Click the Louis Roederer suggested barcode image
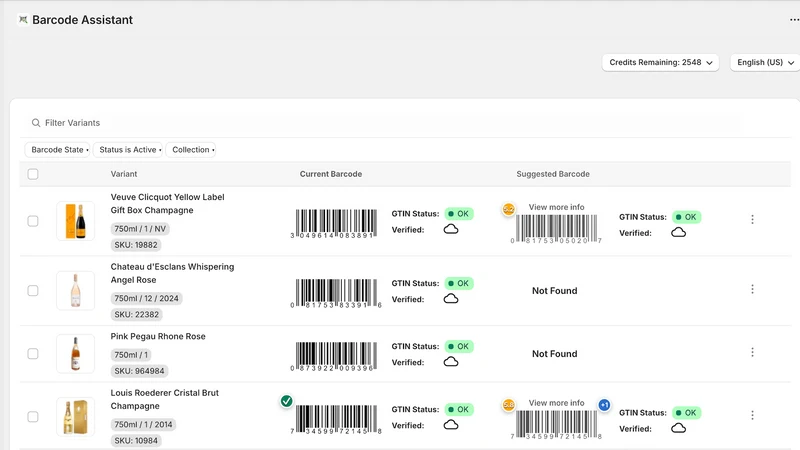 [556, 424]
